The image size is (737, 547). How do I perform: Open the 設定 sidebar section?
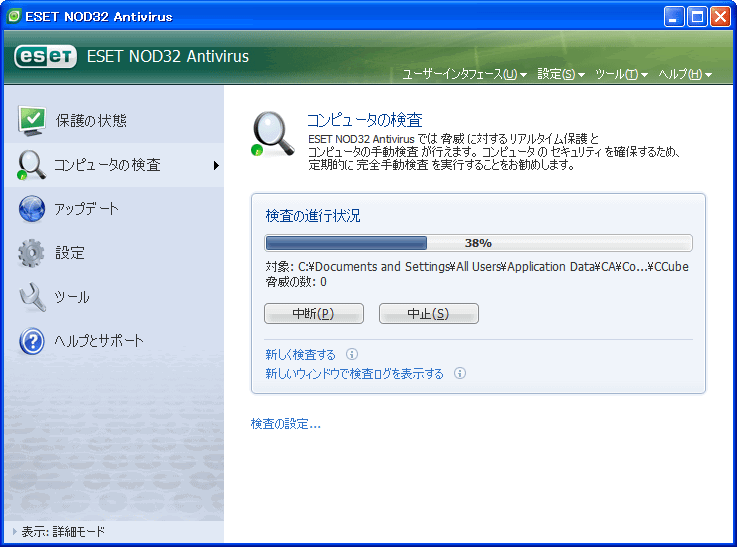[x=114, y=253]
